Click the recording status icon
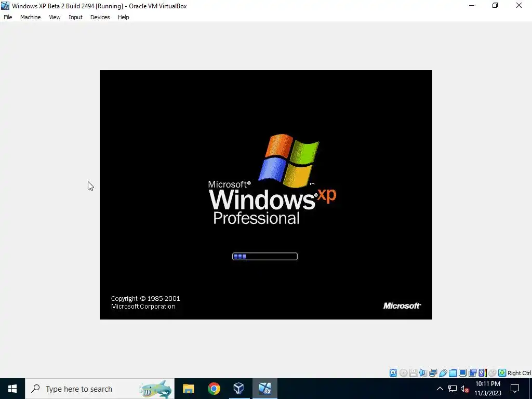This screenshot has height=399, width=532. point(472,373)
